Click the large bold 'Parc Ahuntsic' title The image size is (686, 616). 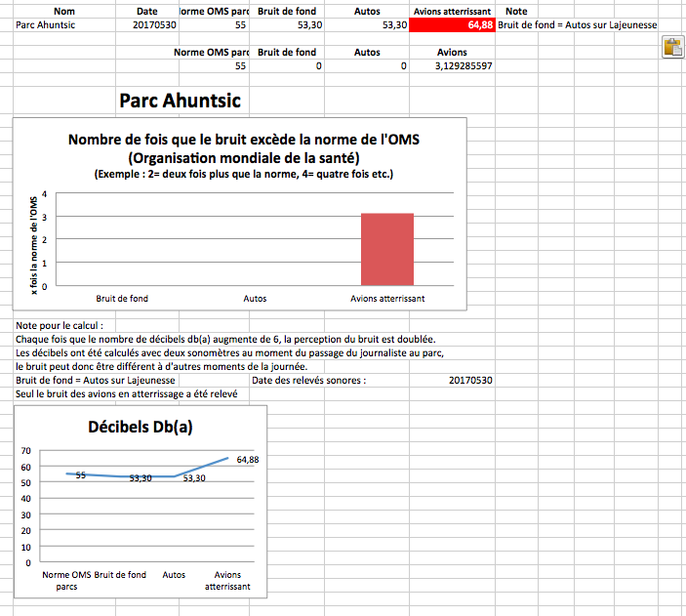180,100
